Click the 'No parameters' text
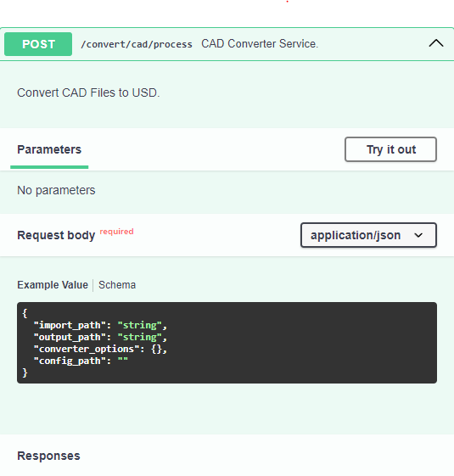Screen dimensions: 454x476 (56, 190)
